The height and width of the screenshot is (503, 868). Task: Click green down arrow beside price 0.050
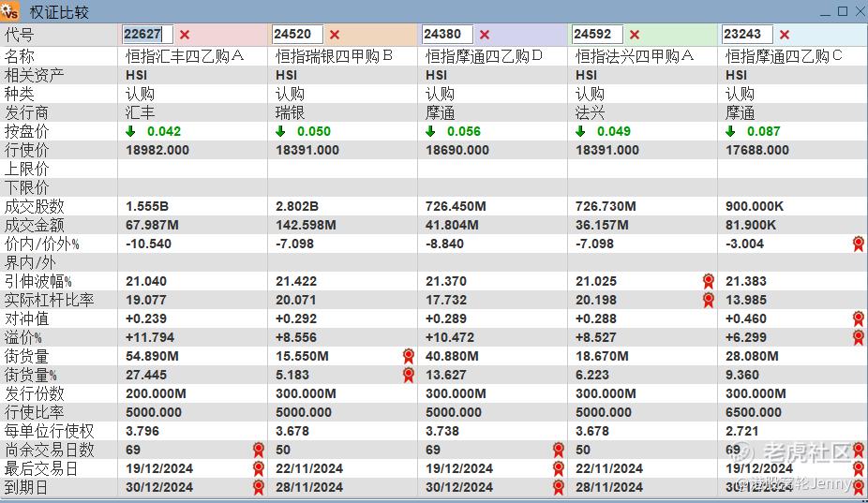coord(280,131)
